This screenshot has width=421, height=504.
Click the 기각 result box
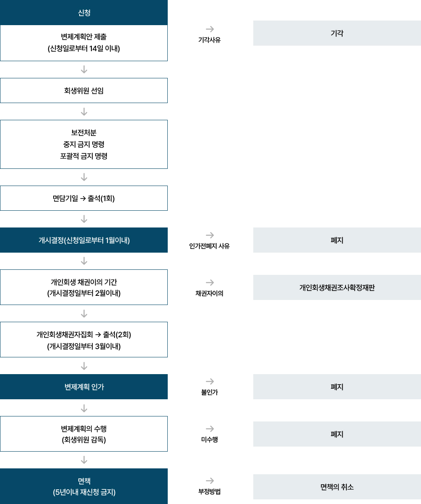337,33
